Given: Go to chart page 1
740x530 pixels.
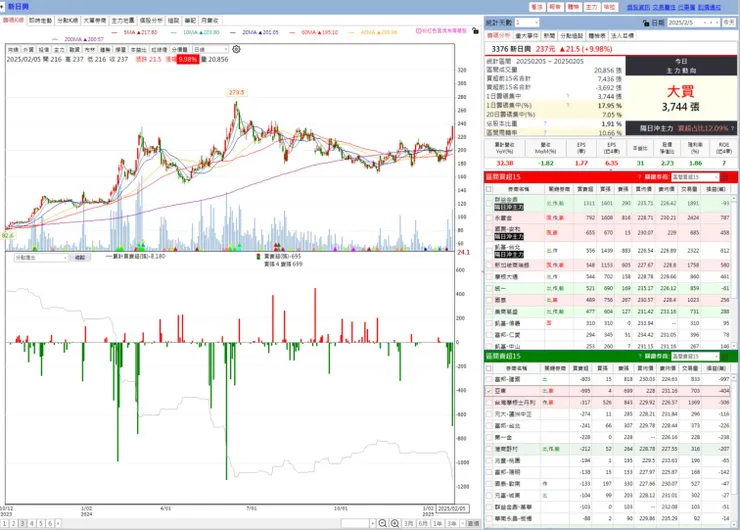Looking at the screenshot, I should click(x=4, y=523).
